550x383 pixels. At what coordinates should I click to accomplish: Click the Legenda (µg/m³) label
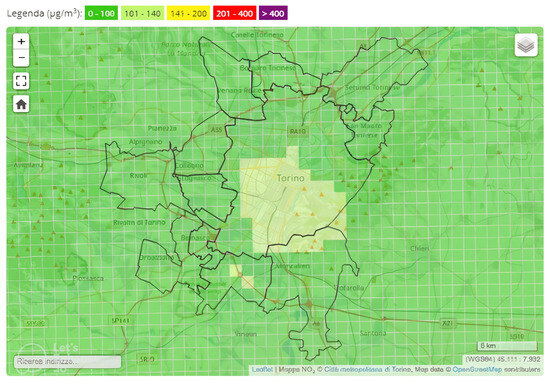tap(44, 13)
